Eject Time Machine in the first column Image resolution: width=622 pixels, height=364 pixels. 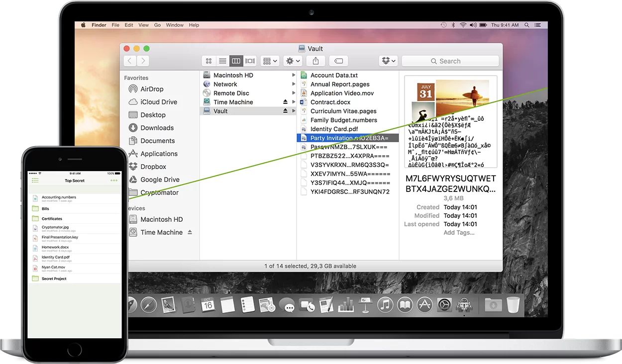coord(286,102)
